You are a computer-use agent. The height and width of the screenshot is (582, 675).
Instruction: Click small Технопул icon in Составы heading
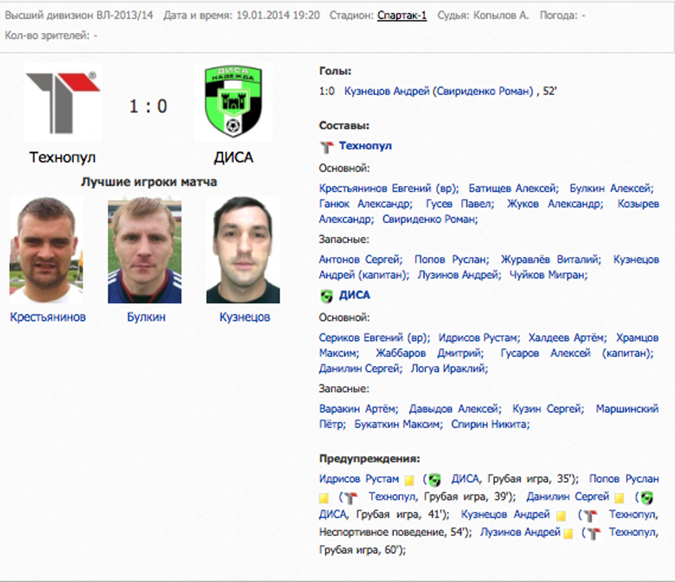[x=327, y=147]
